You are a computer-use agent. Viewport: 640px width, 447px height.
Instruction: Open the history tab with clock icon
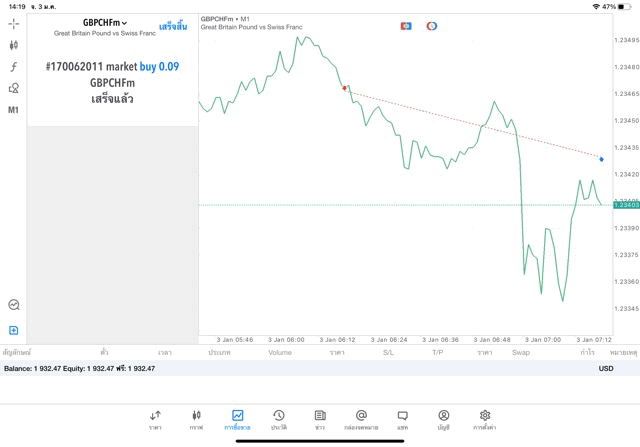click(x=278, y=419)
